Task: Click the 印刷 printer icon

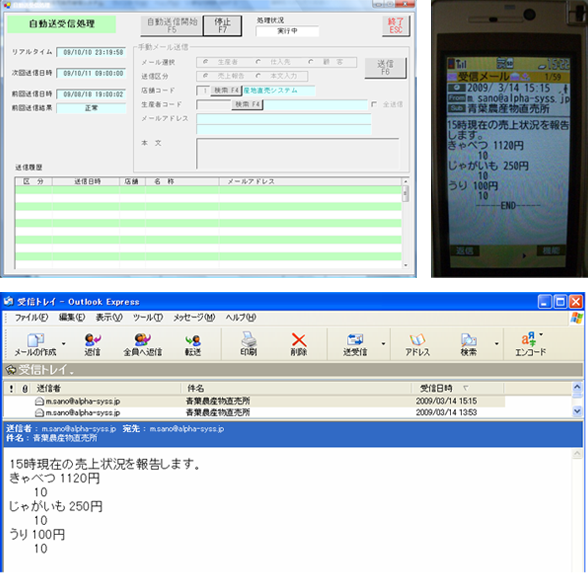Action: pyautogui.click(x=248, y=339)
